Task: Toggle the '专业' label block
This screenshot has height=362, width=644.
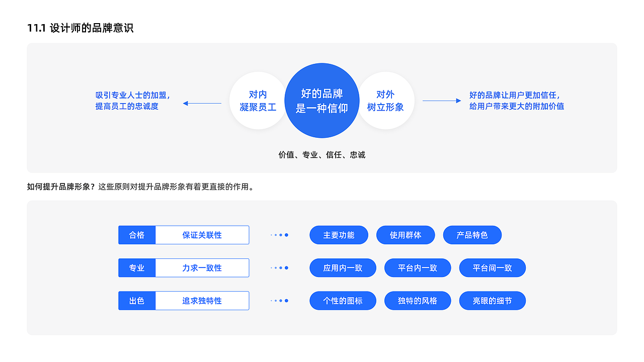Action: (x=137, y=267)
